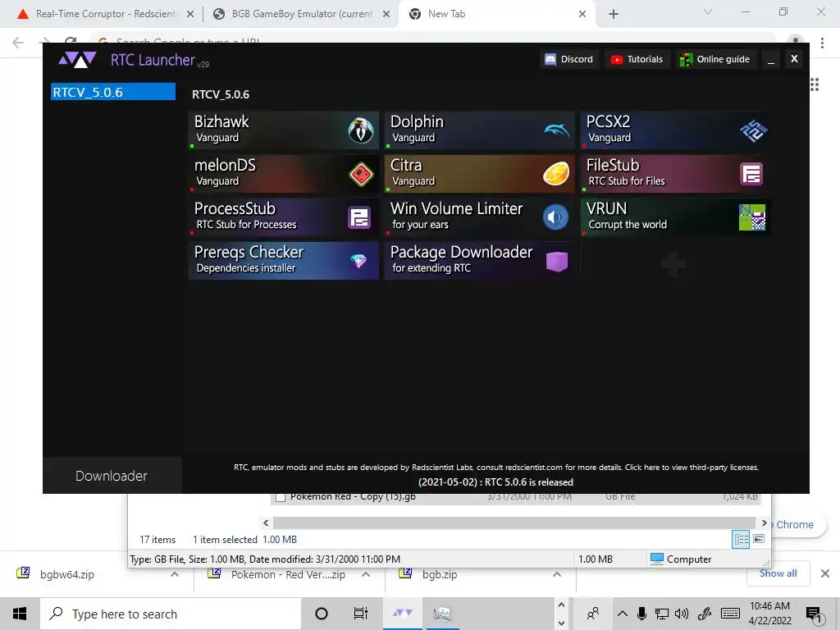840x630 pixels.
Task: Open the Chrome tab search chevron
Action: pyautogui.click(x=708, y=11)
